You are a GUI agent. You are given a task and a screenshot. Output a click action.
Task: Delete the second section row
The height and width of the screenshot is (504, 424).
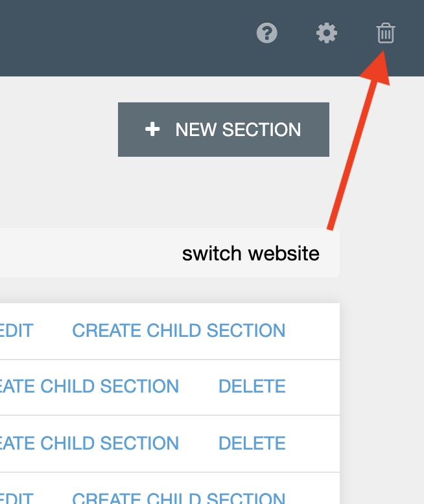click(252, 386)
